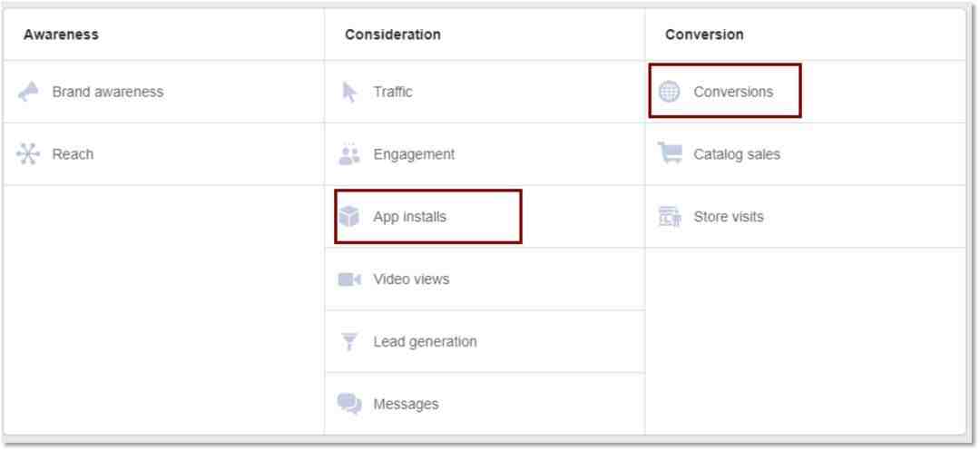Screen dimensions: 980x451
Task: Click the Lead generation funnel icon
Action: click(349, 342)
